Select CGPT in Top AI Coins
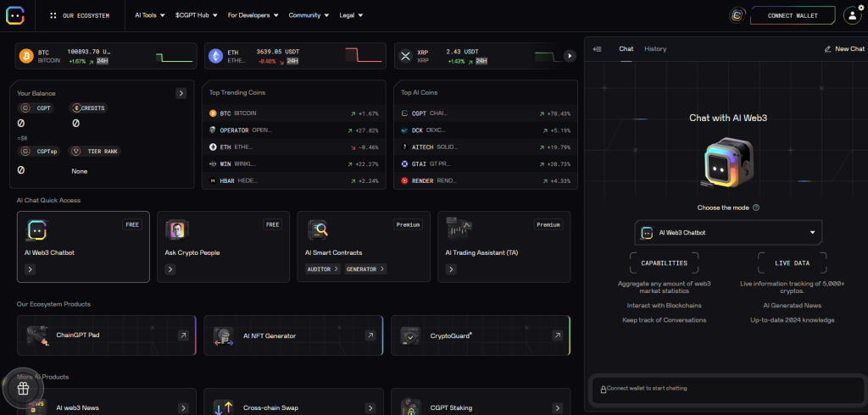The width and height of the screenshot is (868, 415). pyautogui.click(x=486, y=113)
